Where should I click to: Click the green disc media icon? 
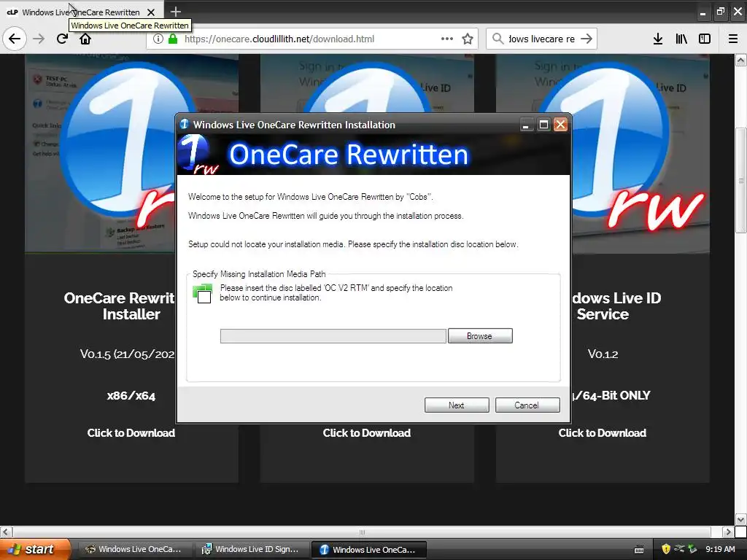[x=203, y=293]
